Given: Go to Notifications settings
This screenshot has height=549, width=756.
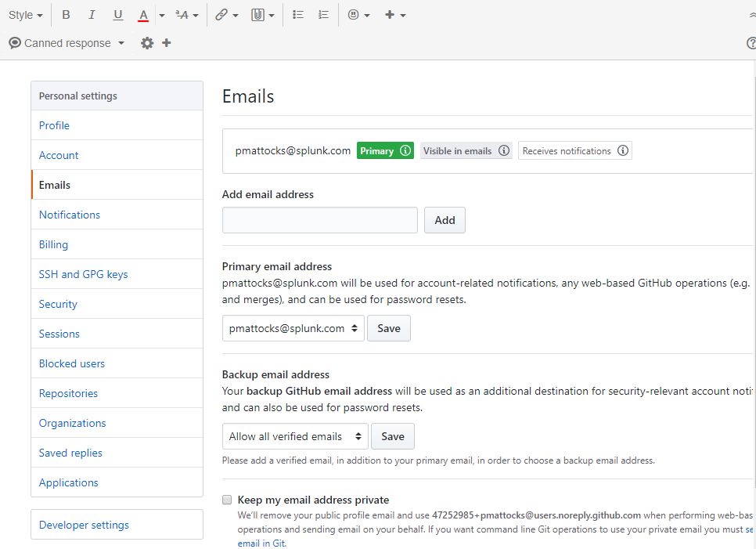Looking at the screenshot, I should point(70,215).
